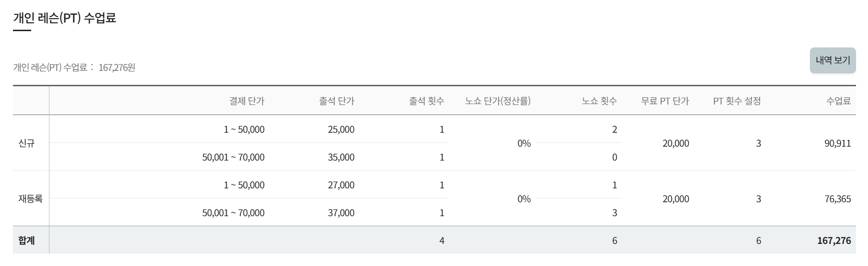868x266 pixels.
Task: Click the 출석 횟수 column header
Action: click(x=427, y=101)
